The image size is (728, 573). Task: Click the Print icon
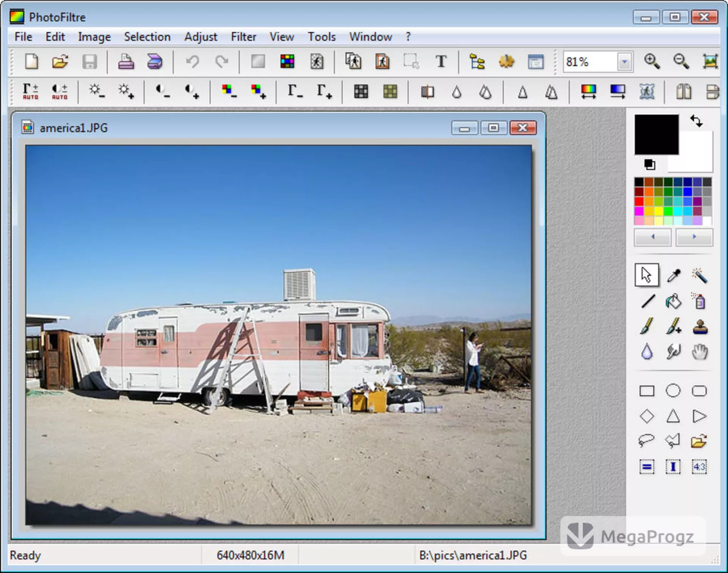(x=126, y=61)
